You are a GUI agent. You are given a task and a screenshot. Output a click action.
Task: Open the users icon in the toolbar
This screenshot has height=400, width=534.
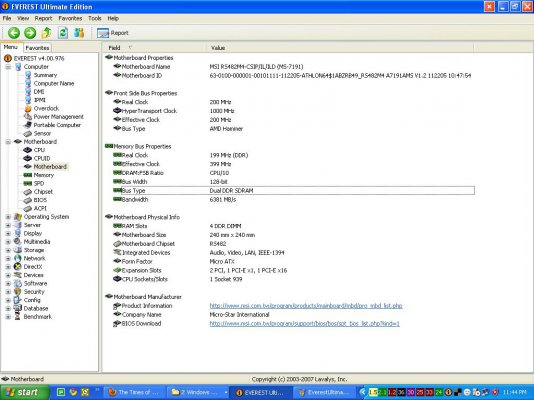[79, 33]
